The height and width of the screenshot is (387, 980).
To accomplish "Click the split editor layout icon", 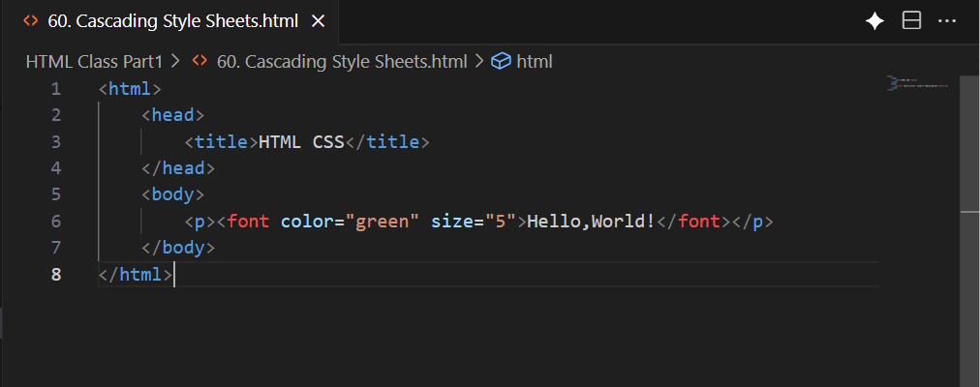I will click(911, 21).
